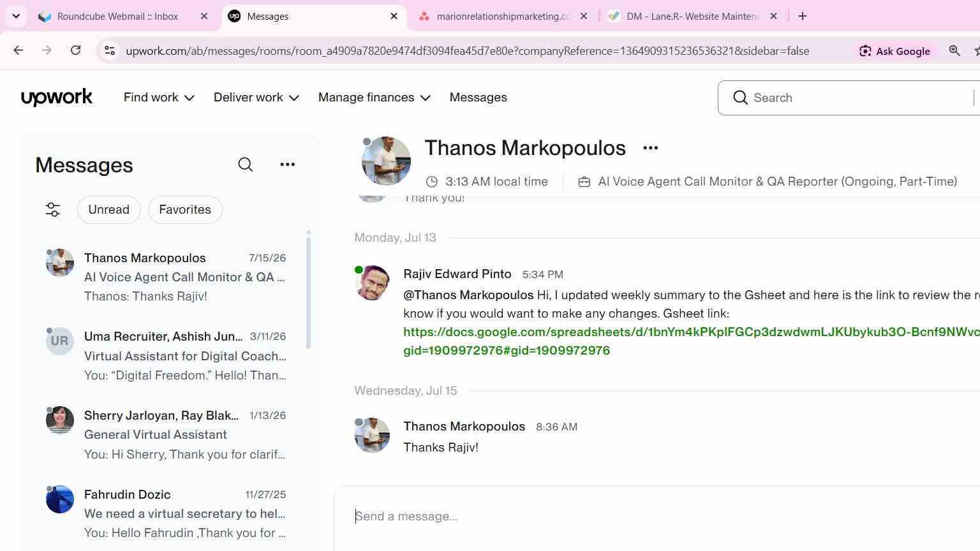Expand the Find work dropdown
The image size is (980, 551).
click(x=159, y=98)
